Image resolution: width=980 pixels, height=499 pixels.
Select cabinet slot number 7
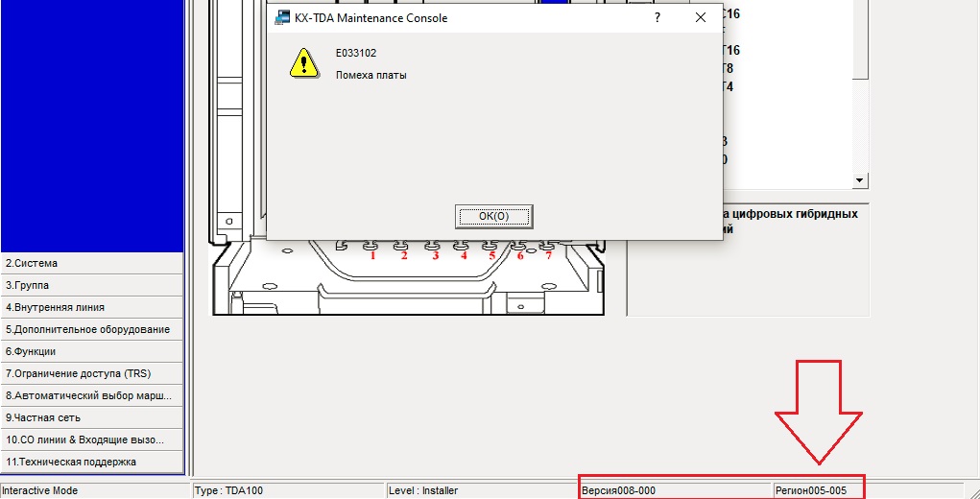coord(549,255)
